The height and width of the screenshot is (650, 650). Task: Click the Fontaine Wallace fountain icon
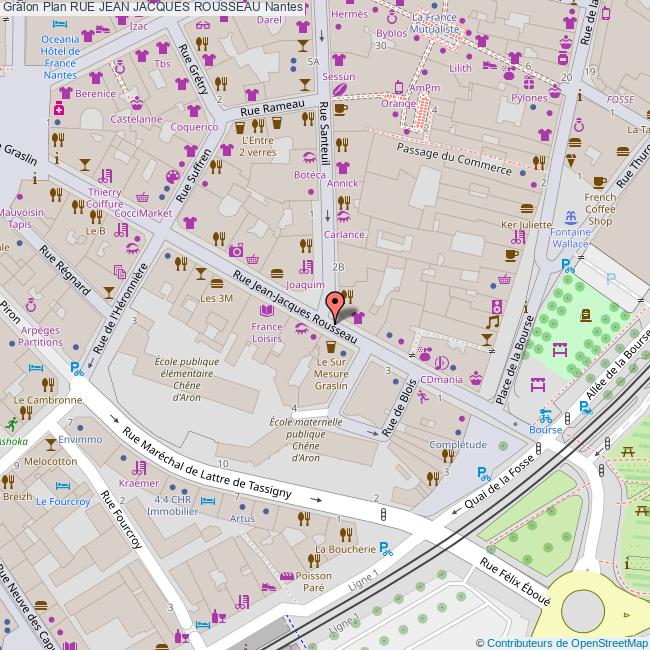(571, 217)
